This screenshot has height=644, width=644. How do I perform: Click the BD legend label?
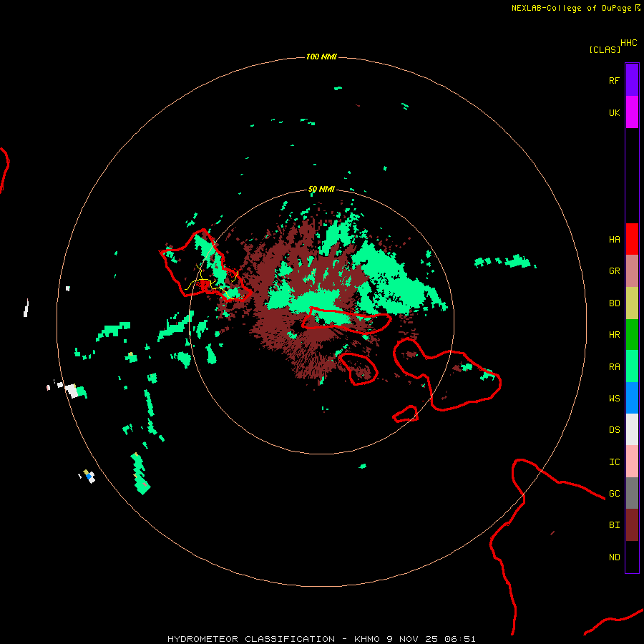(614, 303)
